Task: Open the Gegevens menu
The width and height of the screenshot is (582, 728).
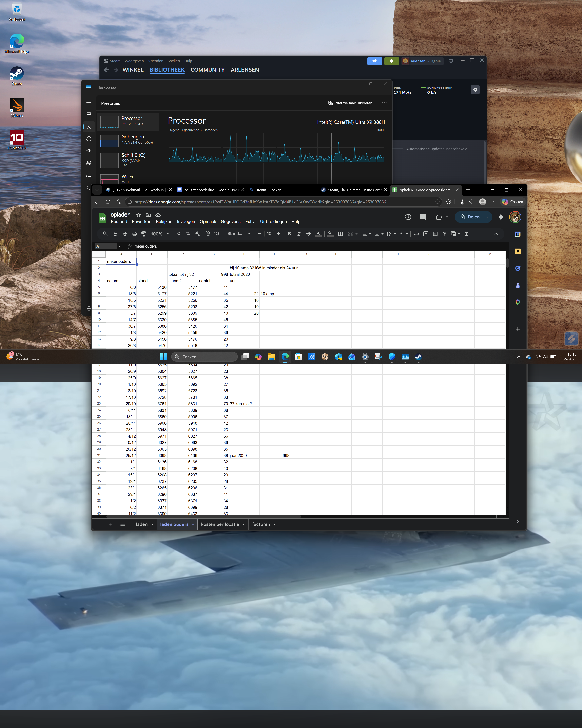Action: pyautogui.click(x=231, y=221)
